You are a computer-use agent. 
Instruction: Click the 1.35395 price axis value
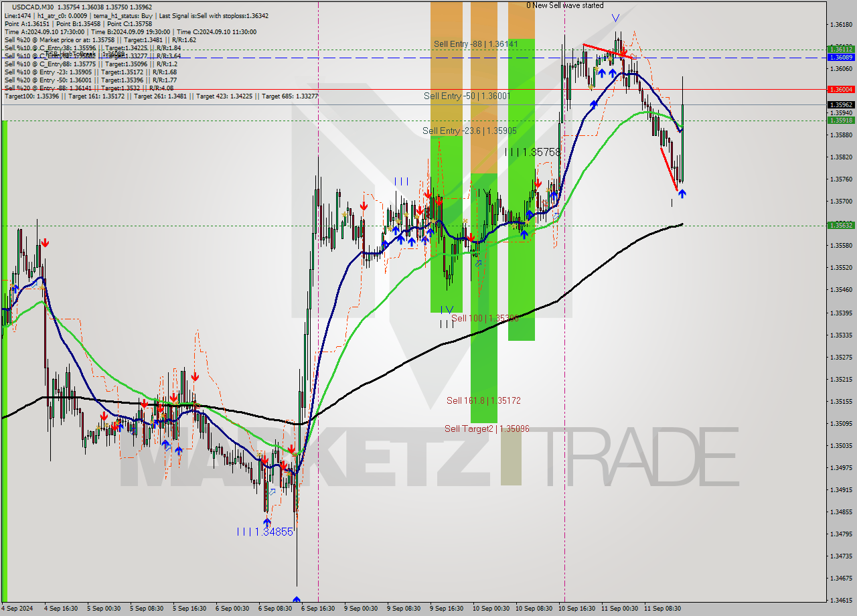841,313
